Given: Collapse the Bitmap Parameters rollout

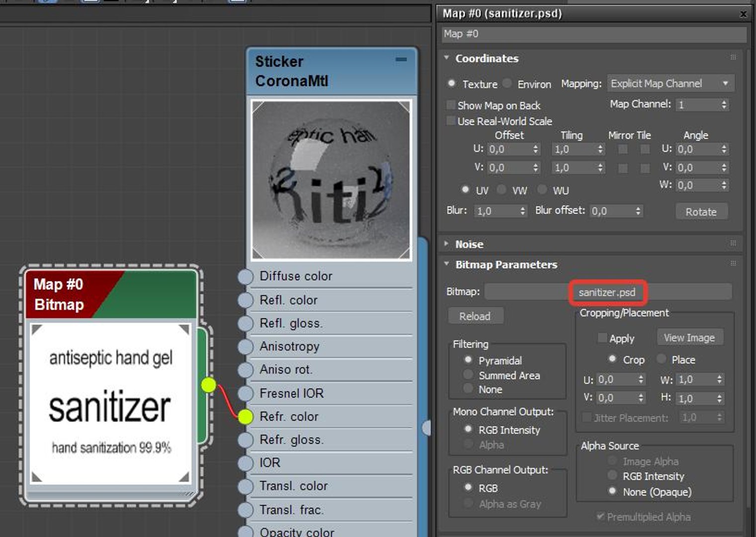Looking at the screenshot, I should (505, 265).
